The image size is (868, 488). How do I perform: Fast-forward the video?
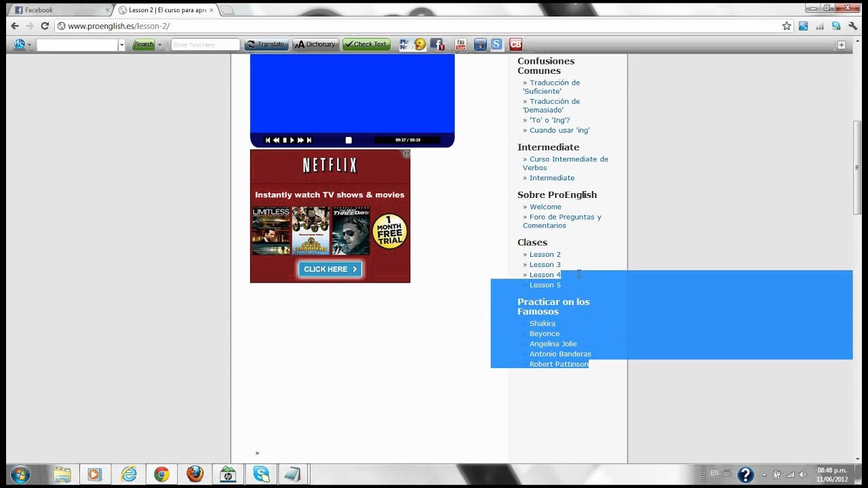tap(300, 140)
